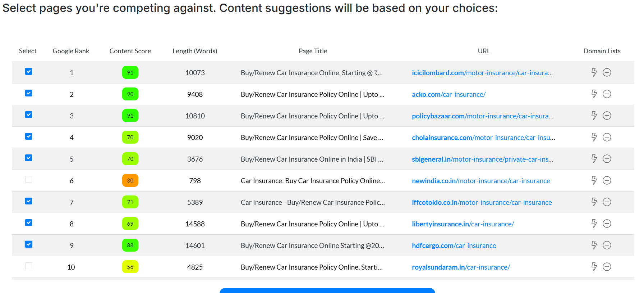This screenshot has height=293, width=644.
Task: Open the acko.com/car-insurance/ link
Action: point(448,94)
